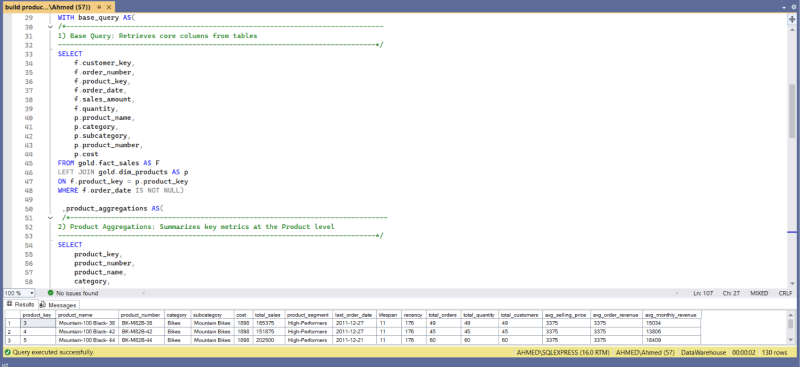The width and height of the screenshot is (800, 367).
Task: Click the CRLF line ending indicator
Action: coord(785,293)
